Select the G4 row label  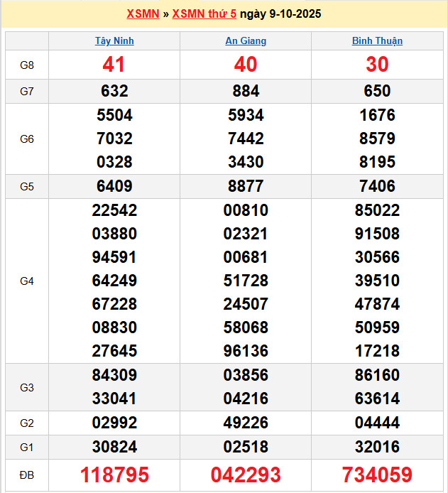click(27, 281)
